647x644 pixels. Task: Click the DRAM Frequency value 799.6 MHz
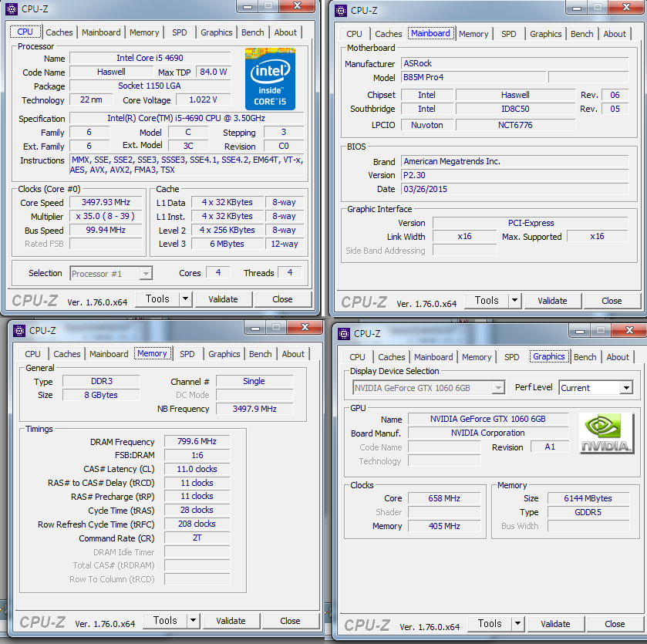click(x=197, y=441)
